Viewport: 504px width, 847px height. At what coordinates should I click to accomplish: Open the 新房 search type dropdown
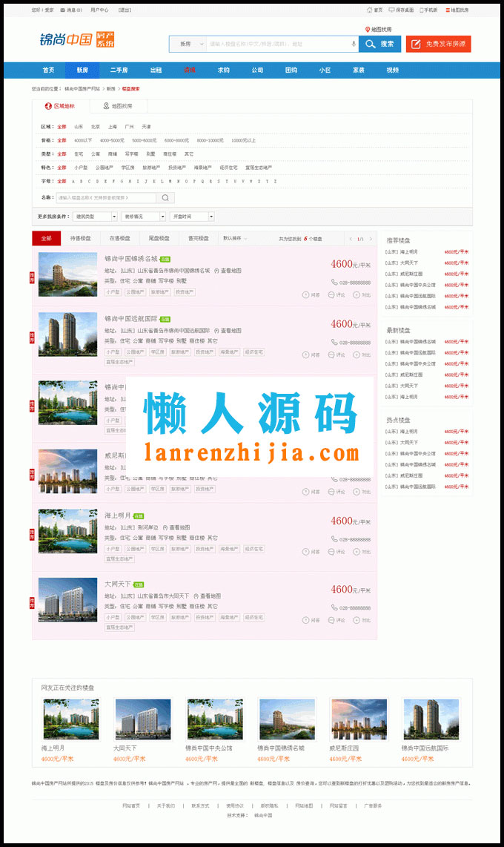tap(188, 44)
